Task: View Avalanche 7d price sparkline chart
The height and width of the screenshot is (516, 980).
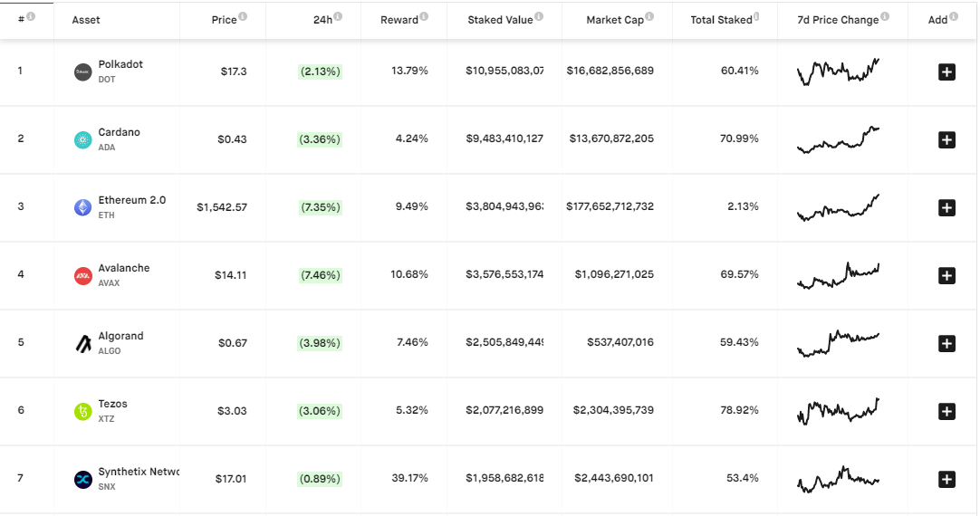Action: tap(838, 275)
